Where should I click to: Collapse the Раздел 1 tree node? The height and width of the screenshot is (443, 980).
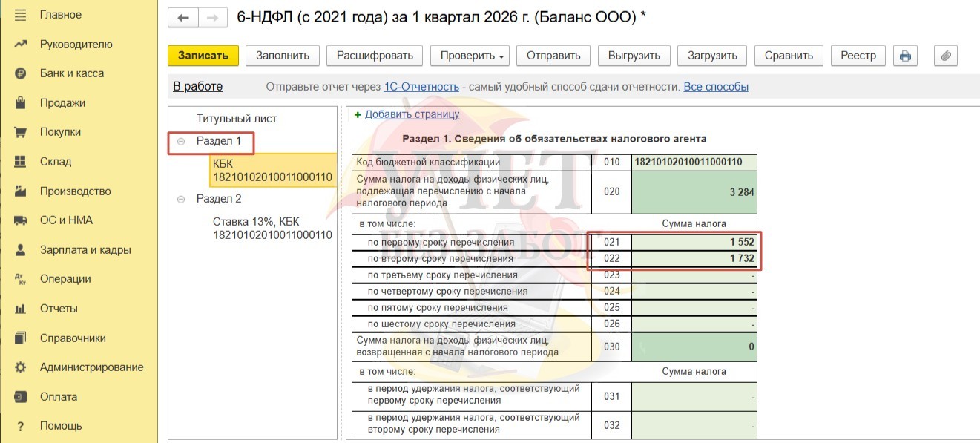coord(181,141)
